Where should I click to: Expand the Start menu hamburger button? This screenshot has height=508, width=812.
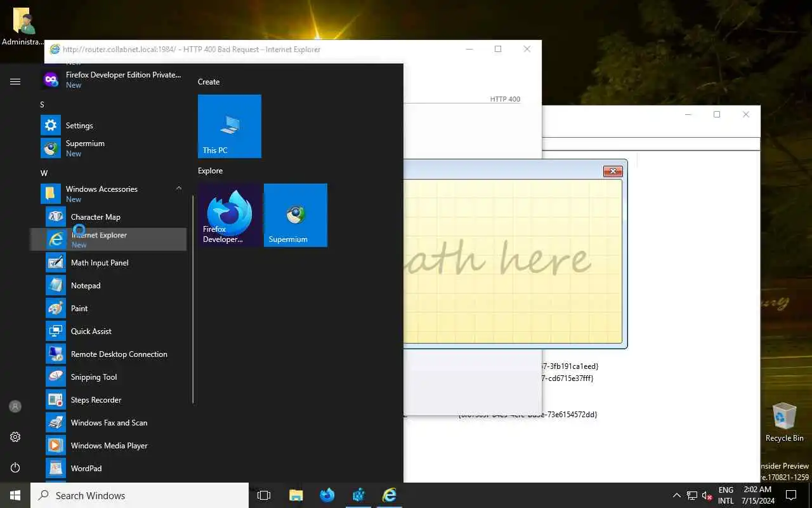click(x=15, y=81)
